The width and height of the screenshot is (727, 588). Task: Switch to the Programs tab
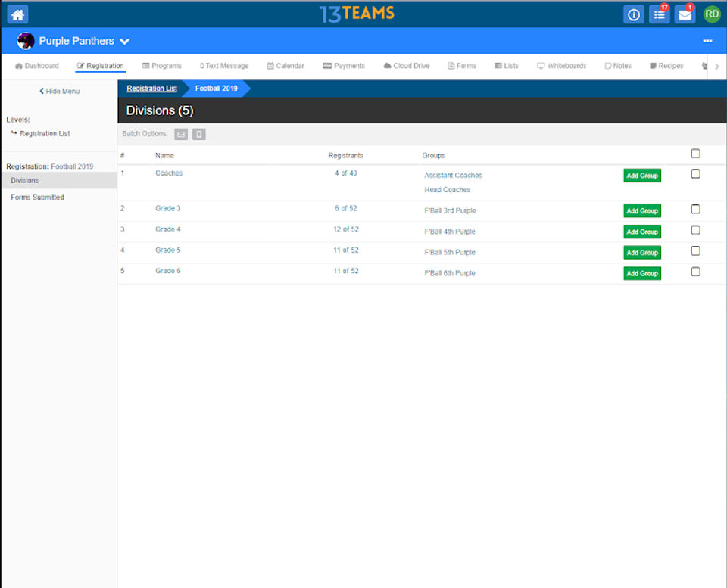pos(162,66)
